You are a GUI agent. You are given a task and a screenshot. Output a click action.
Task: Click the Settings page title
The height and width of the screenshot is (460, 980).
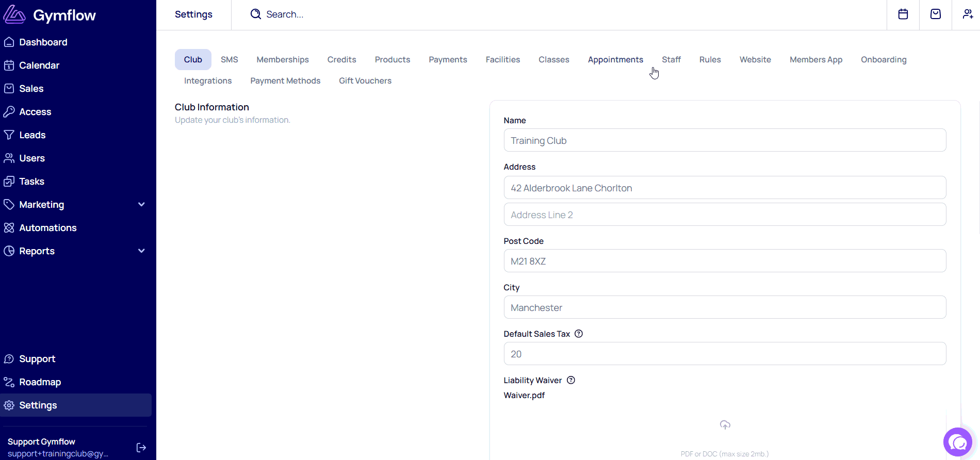(193, 14)
